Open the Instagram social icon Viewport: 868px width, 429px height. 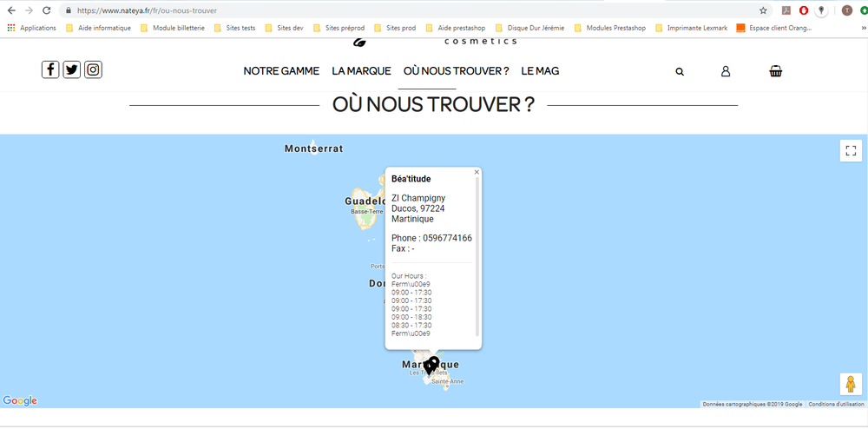tap(94, 69)
